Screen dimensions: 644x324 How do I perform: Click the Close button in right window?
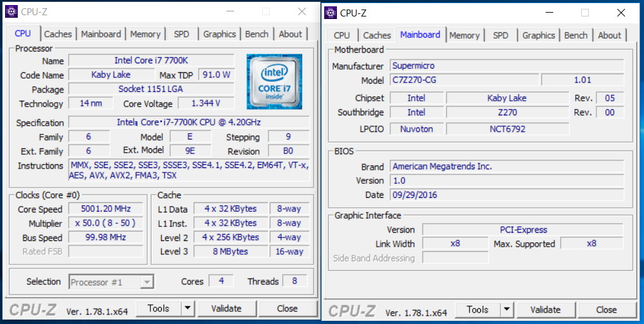coord(607,309)
